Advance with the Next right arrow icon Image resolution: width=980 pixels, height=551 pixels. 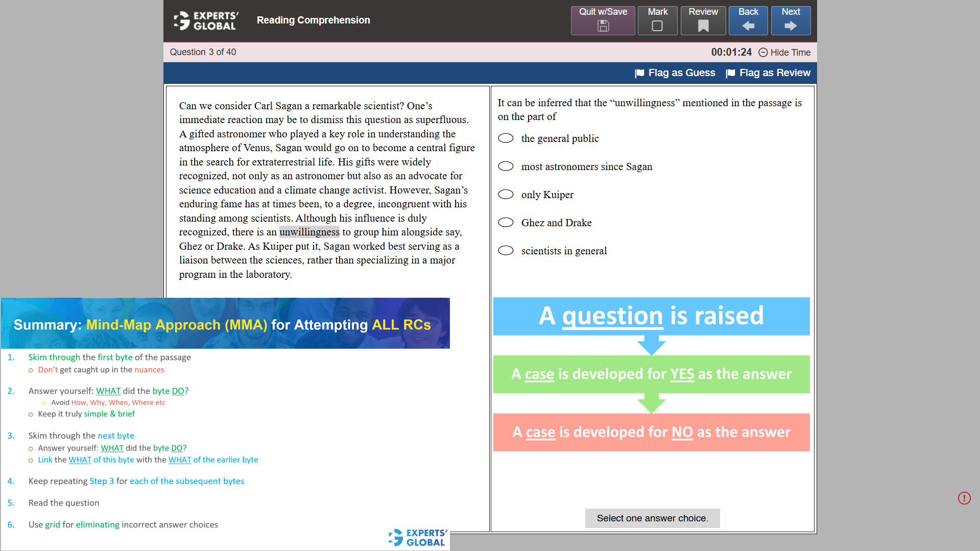pyautogui.click(x=791, y=26)
